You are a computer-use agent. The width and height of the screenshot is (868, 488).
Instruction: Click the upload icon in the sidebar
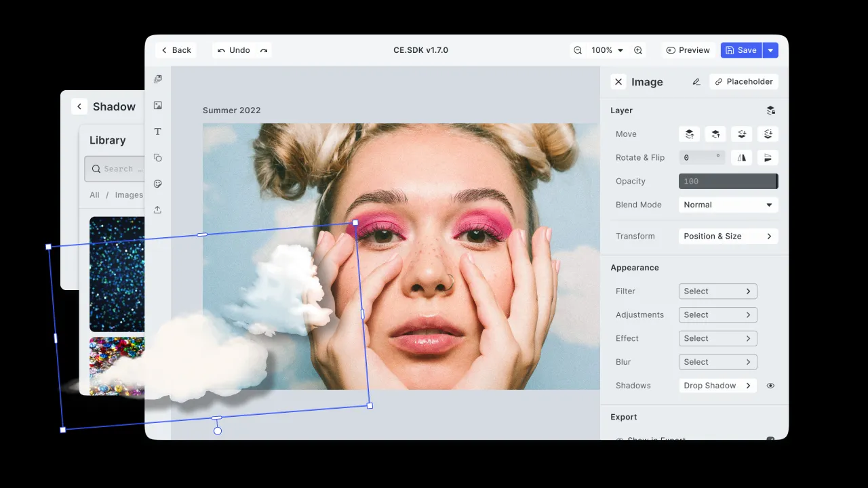click(158, 210)
